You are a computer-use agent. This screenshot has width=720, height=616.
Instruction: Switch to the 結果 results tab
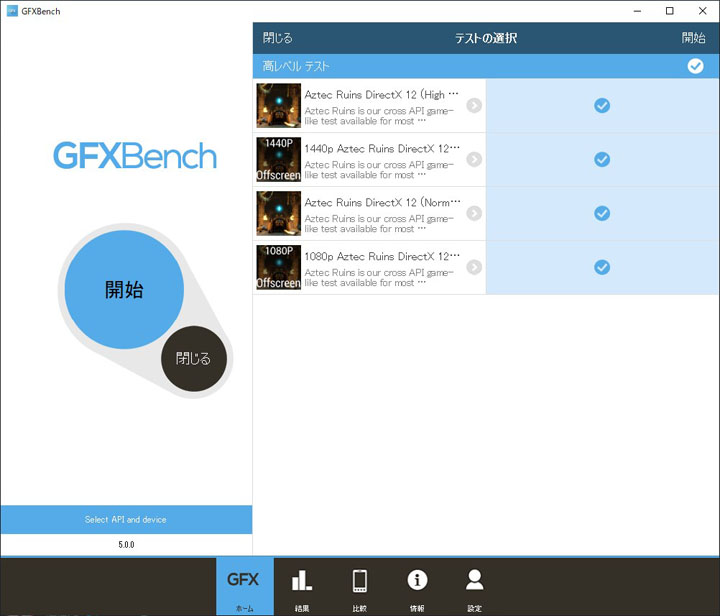(x=302, y=587)
